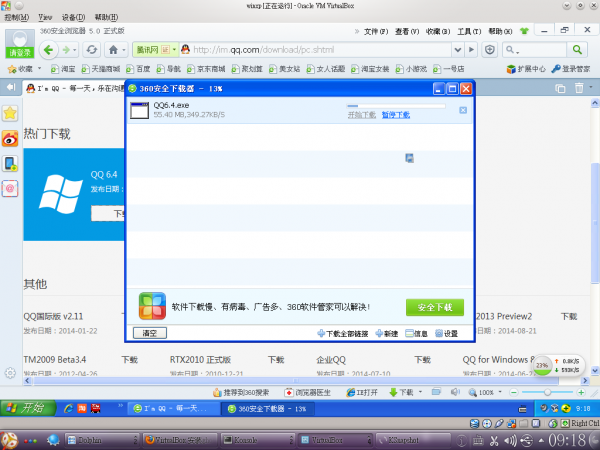Toggle the sound speaker icon in status bar
The height and width of the screenshot is (450, 600).
[x=455, y=392]
